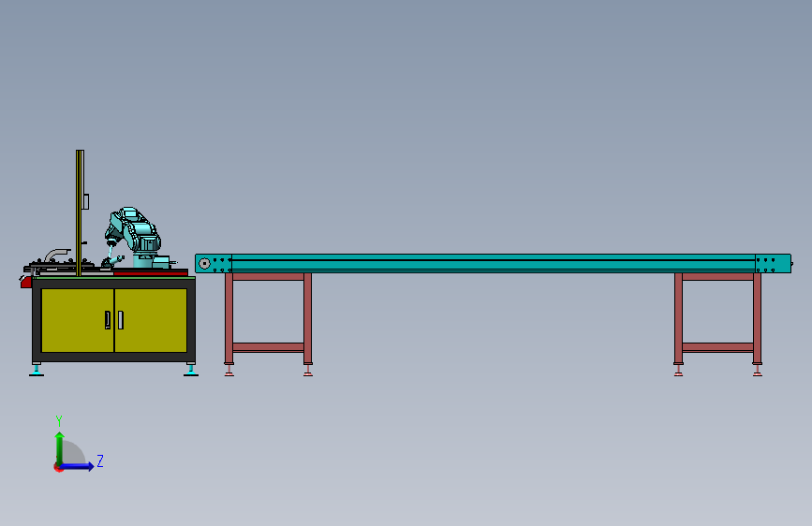This screenshot has height=526, width=812.
Task: Select the conveyor roller at the left end plate
Action: pyautogui.click(x=204, y=264)
